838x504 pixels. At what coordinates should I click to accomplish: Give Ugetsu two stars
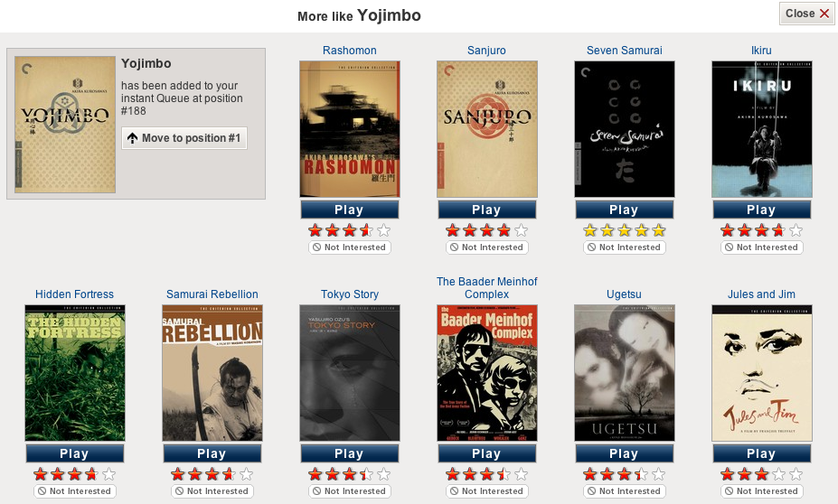(607, 474)
